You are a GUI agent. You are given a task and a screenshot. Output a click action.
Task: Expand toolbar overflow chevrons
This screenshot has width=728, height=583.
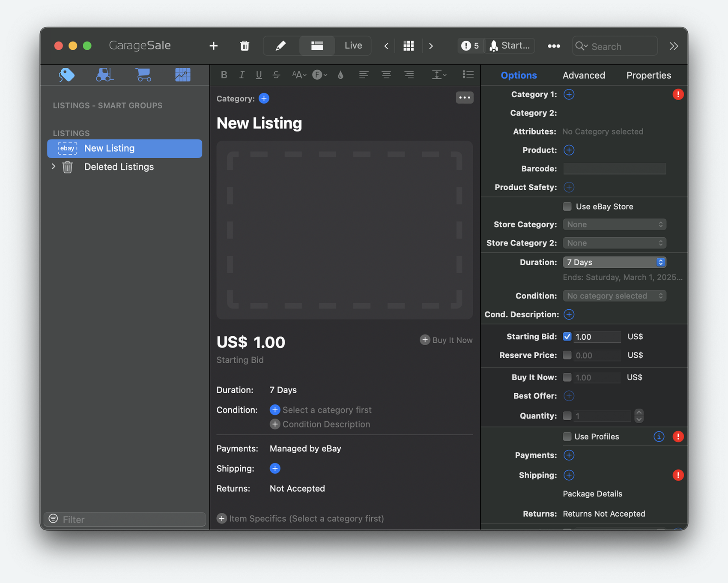pos(674,46)
